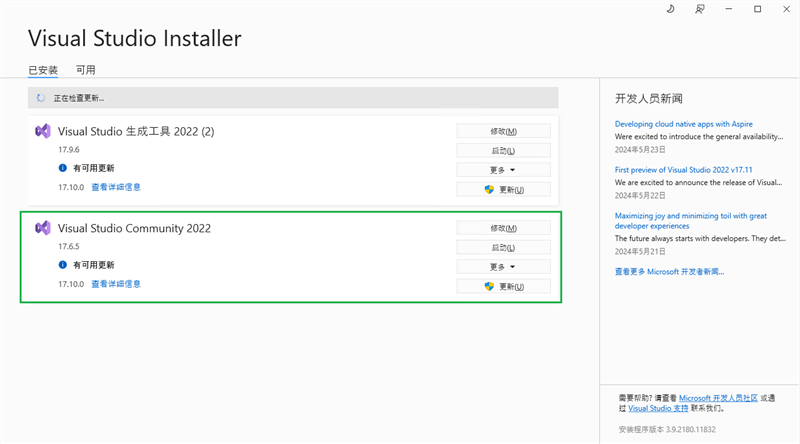Maximize the Visual Studio Installer window
This screenshot has height=444, width=800.
tap(758, 9)
